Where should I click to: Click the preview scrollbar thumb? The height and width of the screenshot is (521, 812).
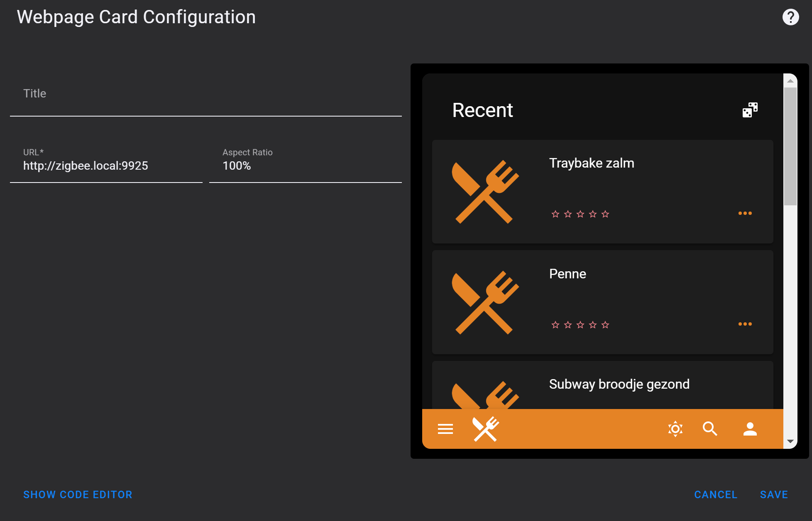point(790,146)
